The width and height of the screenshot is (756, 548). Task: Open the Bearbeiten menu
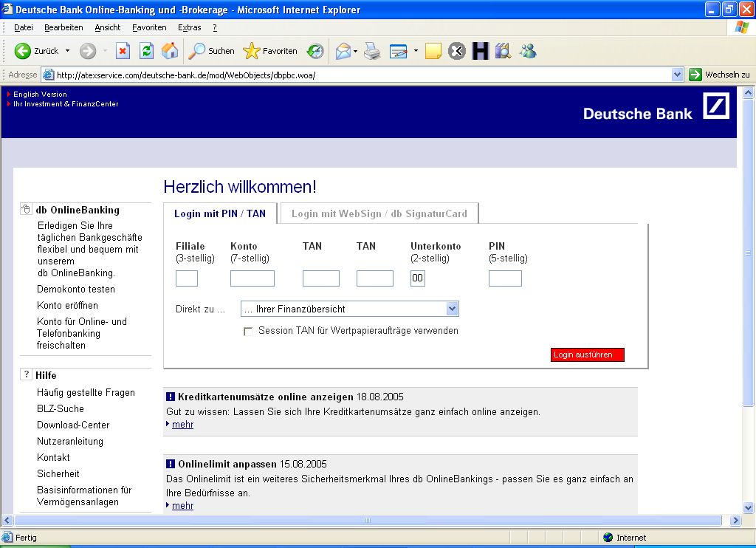click(63, 27)
